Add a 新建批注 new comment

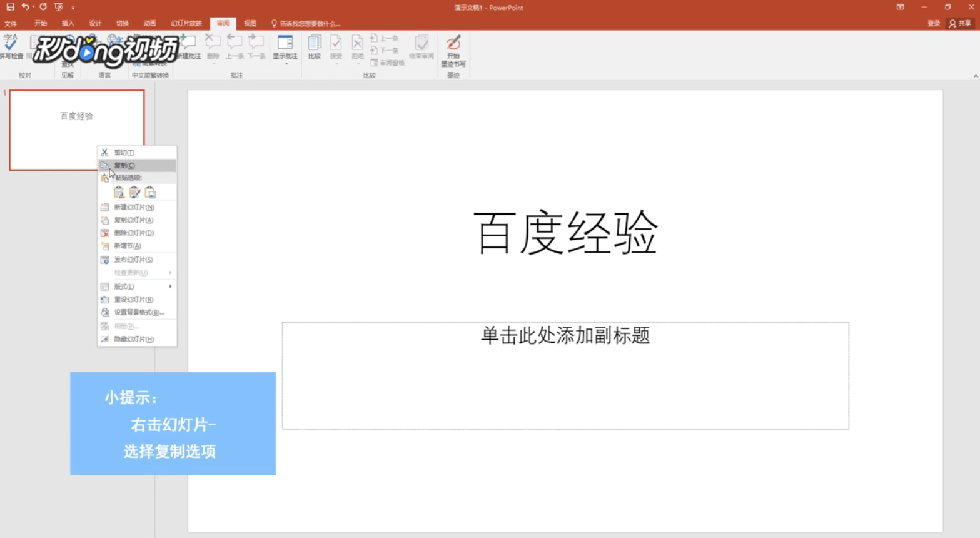click(x=188, y=48)
